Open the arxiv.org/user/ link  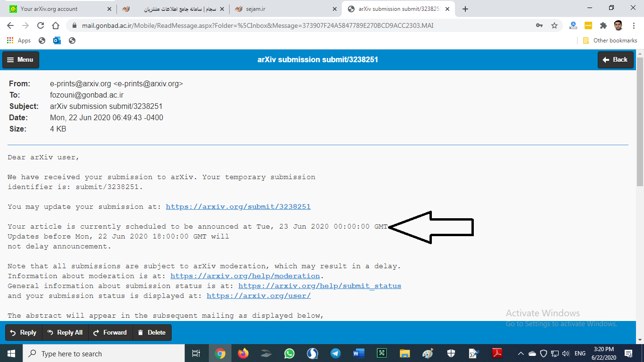click(x=258, y=296)
